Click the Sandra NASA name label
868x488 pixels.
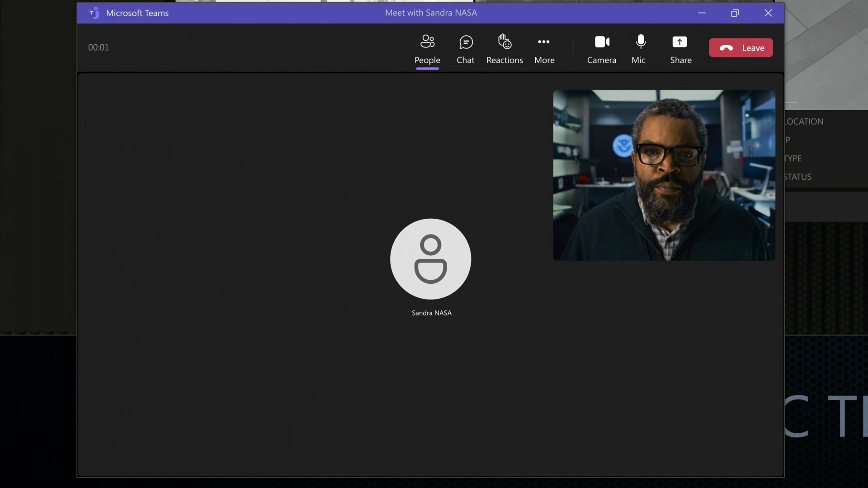tap(431, 313)
